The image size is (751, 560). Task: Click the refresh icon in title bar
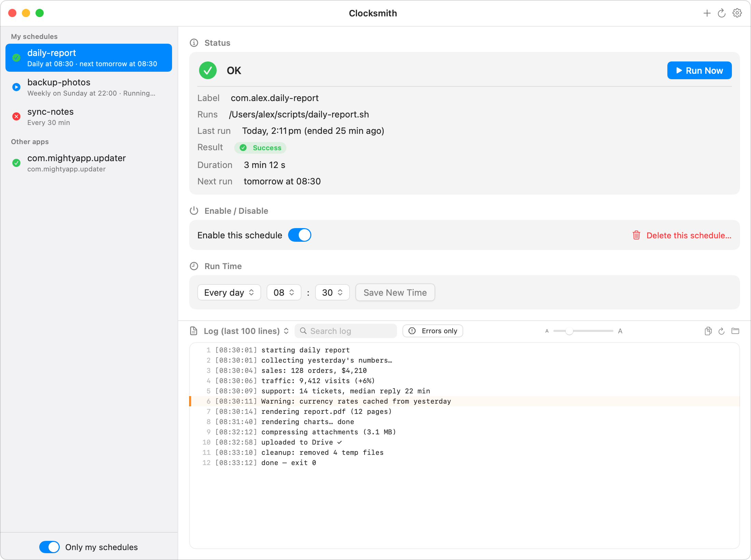pos(722,13)
